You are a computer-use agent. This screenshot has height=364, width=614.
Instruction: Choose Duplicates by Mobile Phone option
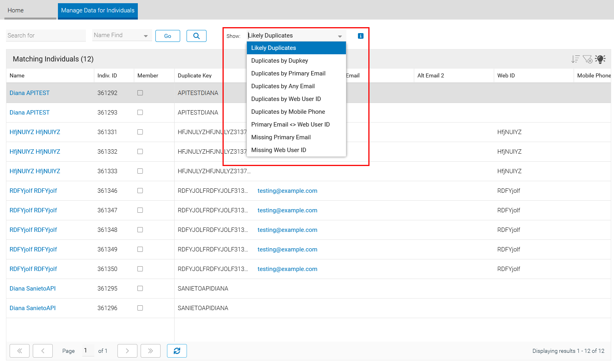(288, 112)
